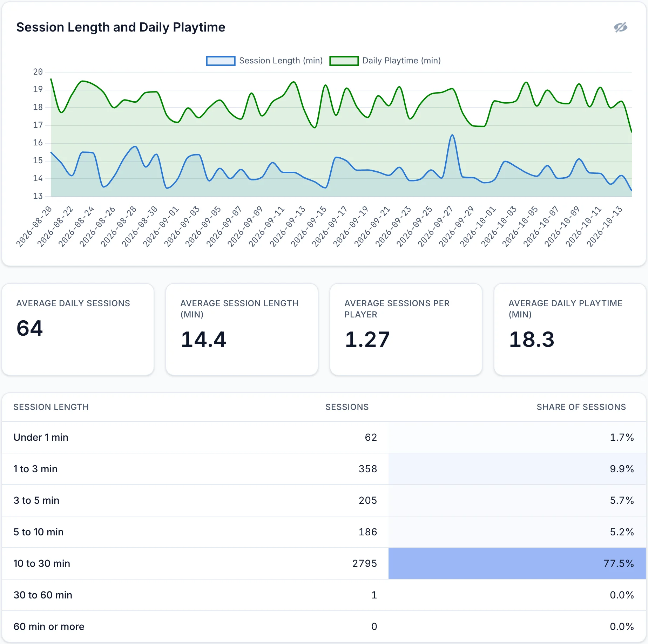Viewport: 648px width, 644px height.
Task: Select the 30 to 60 min row label
Action: point(43,595)
